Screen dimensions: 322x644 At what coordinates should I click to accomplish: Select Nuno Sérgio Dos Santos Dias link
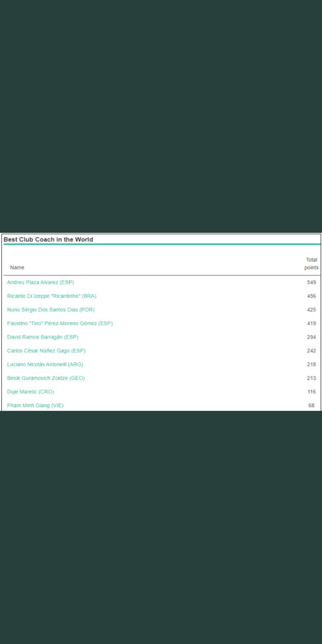(51, 310)
